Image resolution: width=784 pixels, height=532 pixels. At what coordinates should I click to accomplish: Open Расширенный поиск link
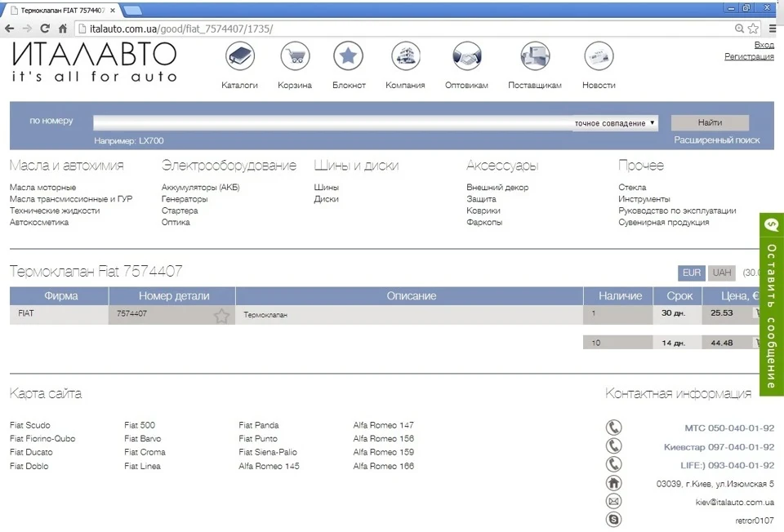pos(716,140)
